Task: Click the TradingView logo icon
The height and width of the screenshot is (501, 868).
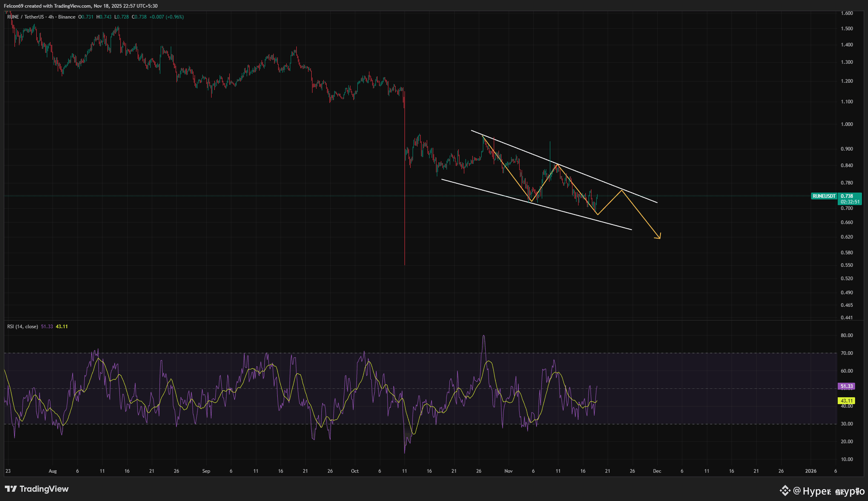Action: [11, 489]
